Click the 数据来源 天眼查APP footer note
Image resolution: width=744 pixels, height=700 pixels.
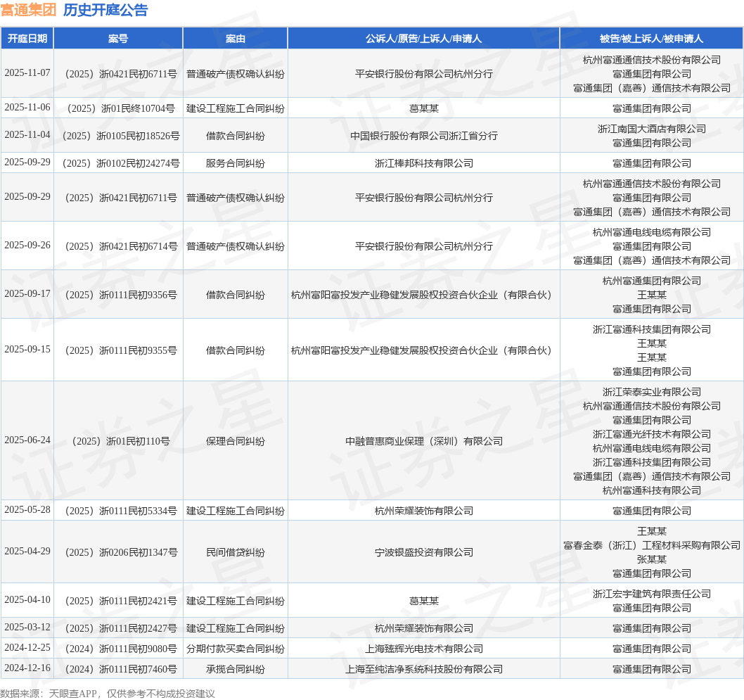coord(107,694)
